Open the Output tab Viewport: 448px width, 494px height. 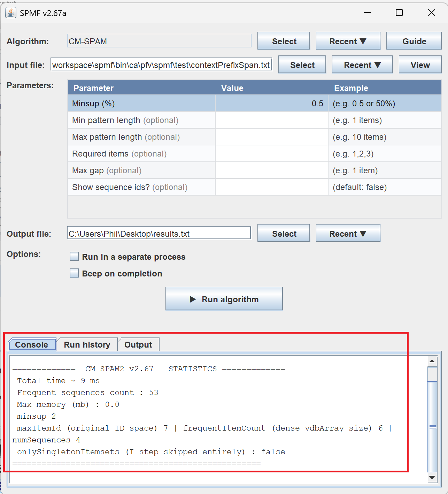click(138, 345)
